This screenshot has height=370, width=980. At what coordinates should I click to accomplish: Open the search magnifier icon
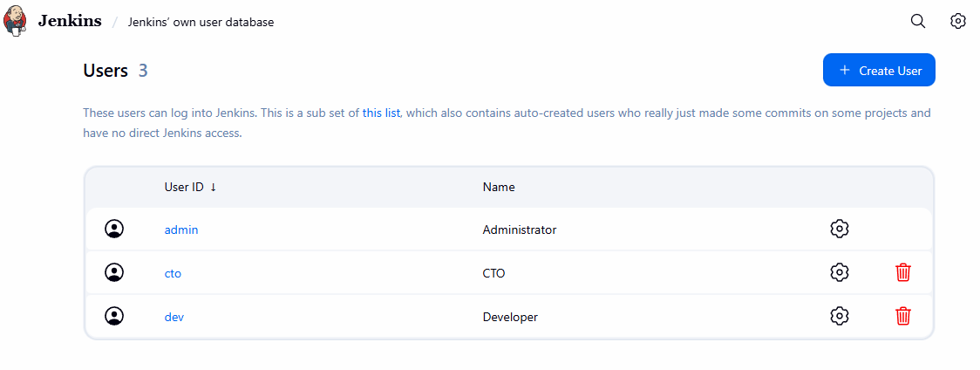tap(917, 21)
